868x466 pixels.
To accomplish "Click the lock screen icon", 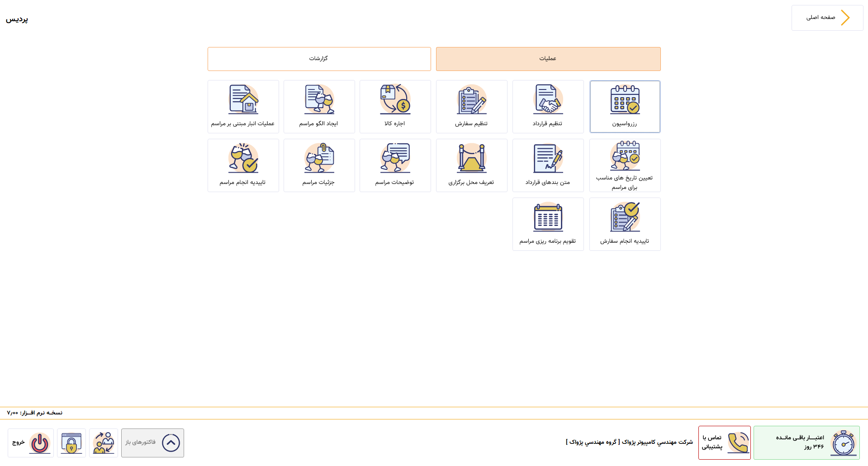I will 71,443.
